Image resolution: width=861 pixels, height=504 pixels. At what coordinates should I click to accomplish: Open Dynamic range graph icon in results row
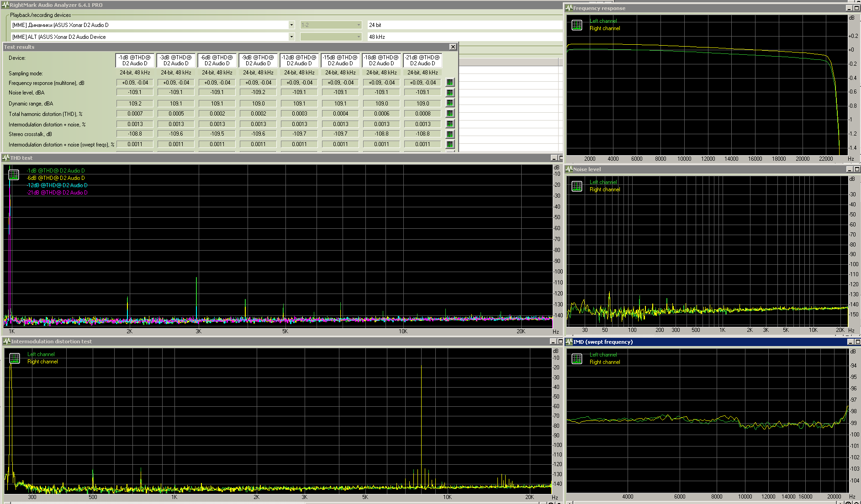point(450,103)
